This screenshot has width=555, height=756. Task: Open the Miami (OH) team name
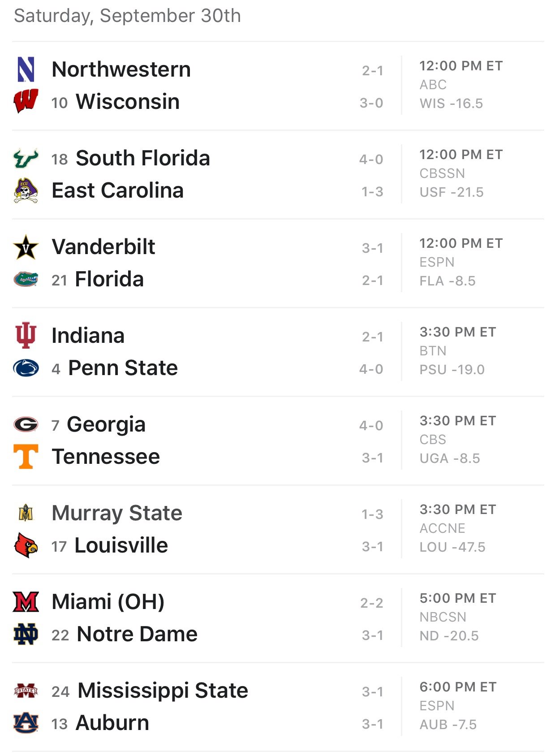click(108, 602)
